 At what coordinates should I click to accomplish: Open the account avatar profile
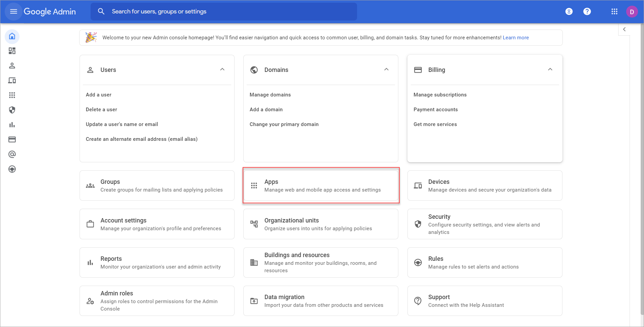pos(632,12)
